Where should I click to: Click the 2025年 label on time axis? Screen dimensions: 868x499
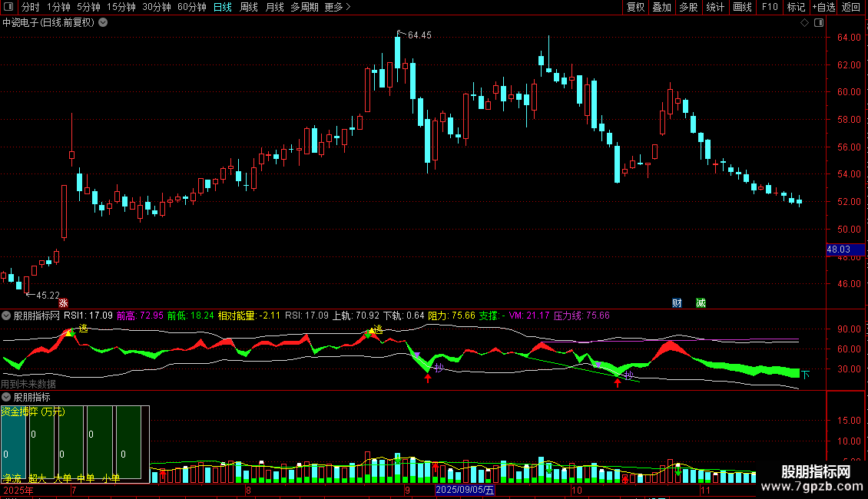(x=18, y=491)
